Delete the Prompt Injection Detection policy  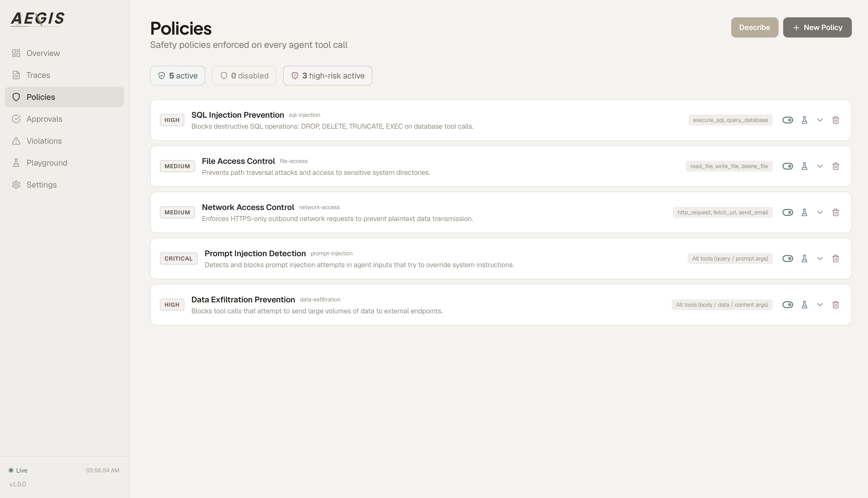(x=835, y=259)
